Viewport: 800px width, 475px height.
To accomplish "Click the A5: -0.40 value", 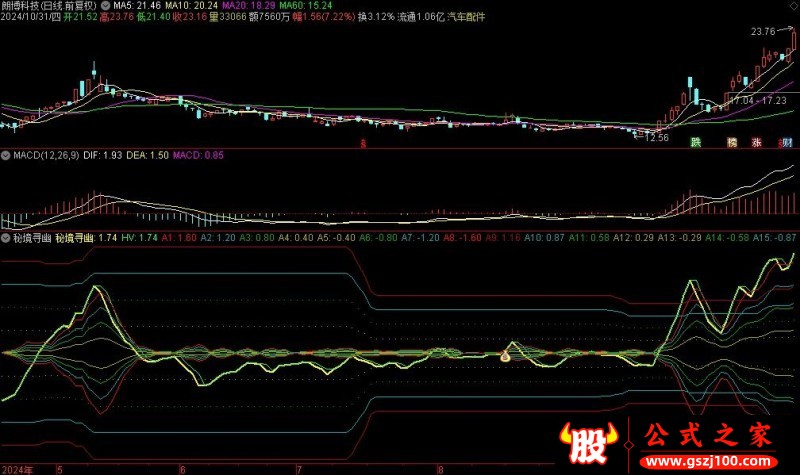I will [336, 238].
